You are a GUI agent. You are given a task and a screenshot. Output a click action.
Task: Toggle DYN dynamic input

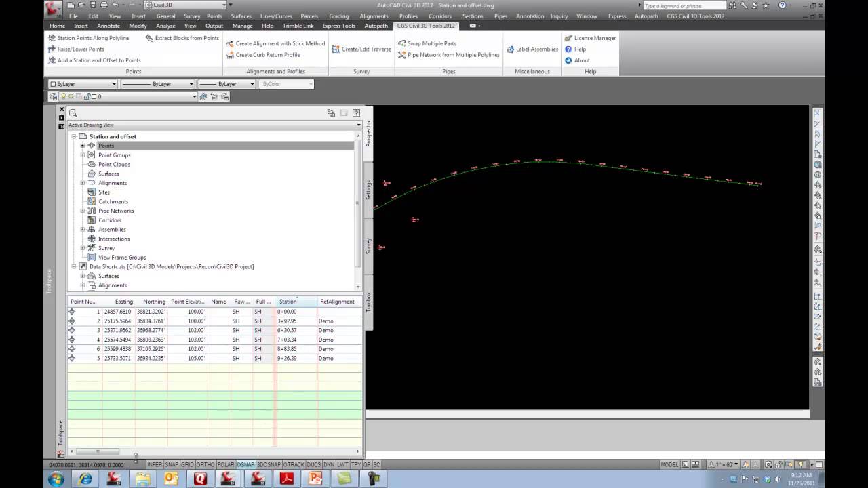[329, 464]
